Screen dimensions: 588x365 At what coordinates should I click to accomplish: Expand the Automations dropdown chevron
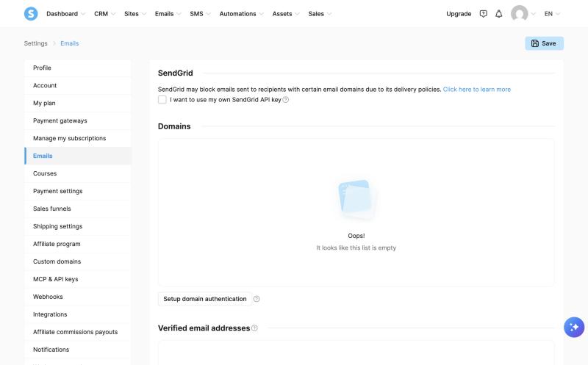click(261, 14)
